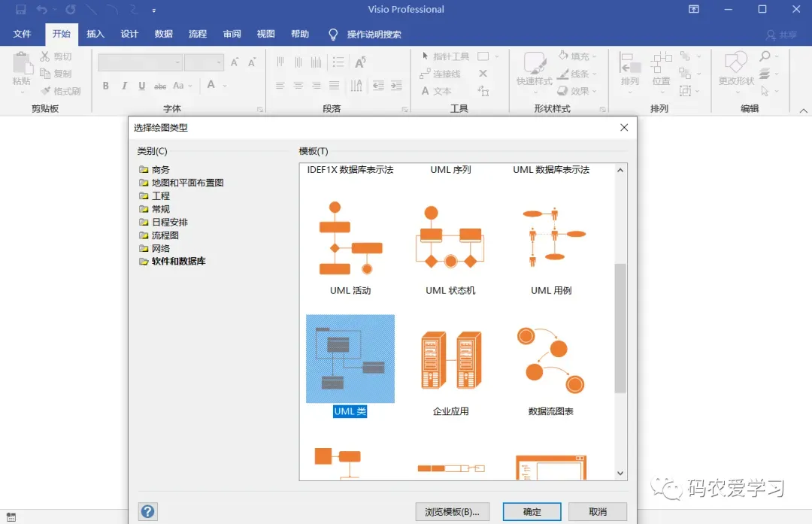812x524 pixels.
Task: Open the font size dropdown
Action: (x=219, y=62)
